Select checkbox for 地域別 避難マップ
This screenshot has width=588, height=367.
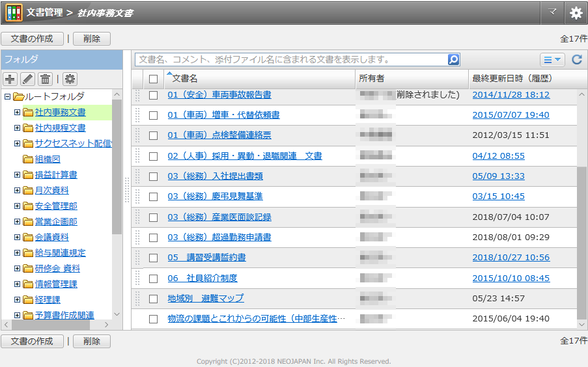click(153, 299)
